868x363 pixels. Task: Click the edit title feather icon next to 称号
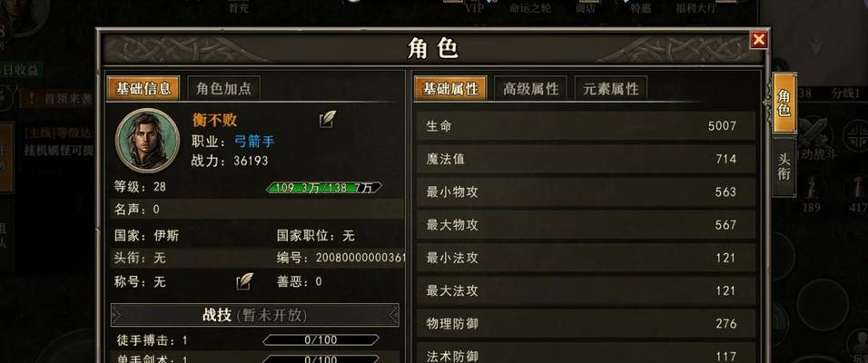tap(244, 281)
